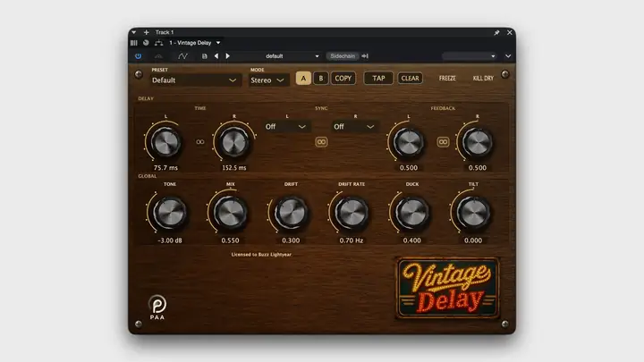Toggle KILL DRY
Viewport: 644px width, 362px height.
tap(483, 79)
